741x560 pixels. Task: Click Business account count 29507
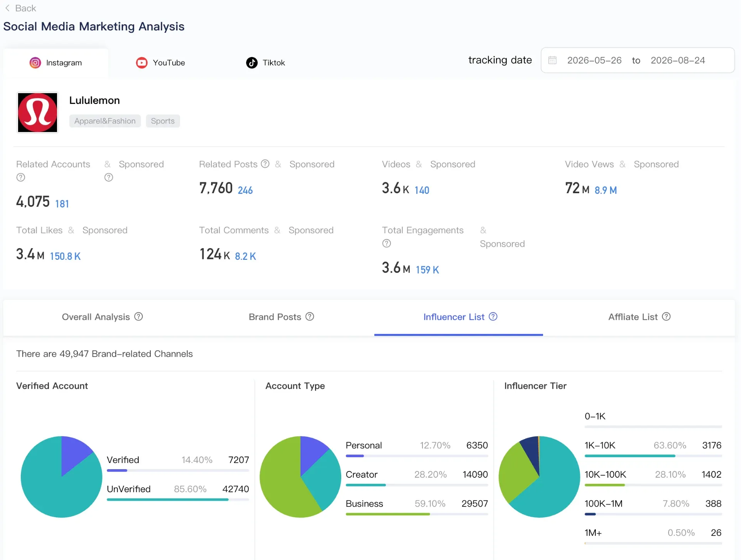pos(474,504)
